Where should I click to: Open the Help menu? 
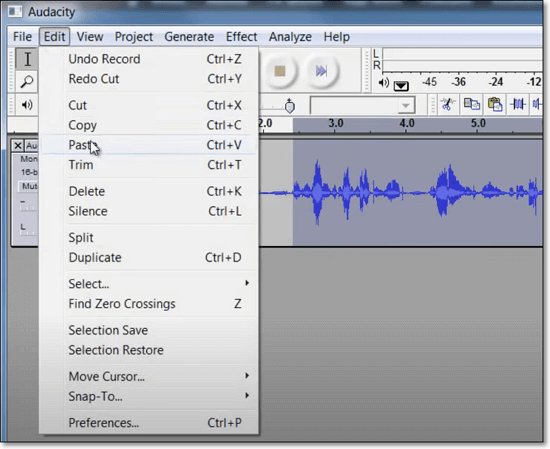click(336, 36)
